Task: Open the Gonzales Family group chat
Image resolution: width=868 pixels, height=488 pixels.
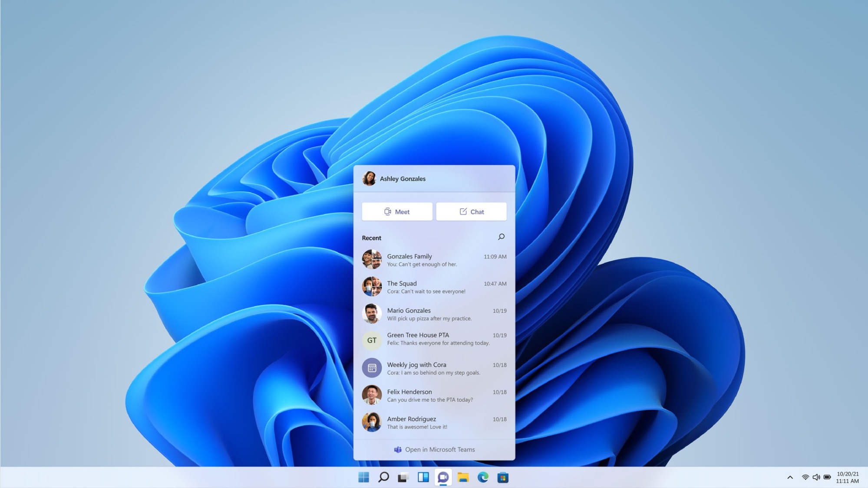Action: coord(434,260)
